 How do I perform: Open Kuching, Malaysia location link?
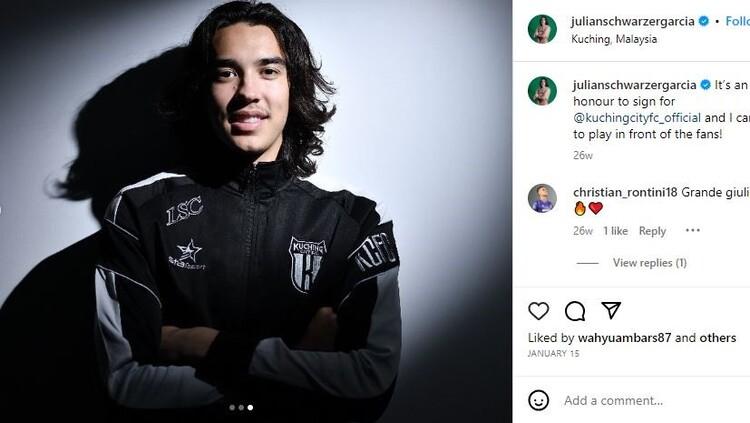coord(614,39)
